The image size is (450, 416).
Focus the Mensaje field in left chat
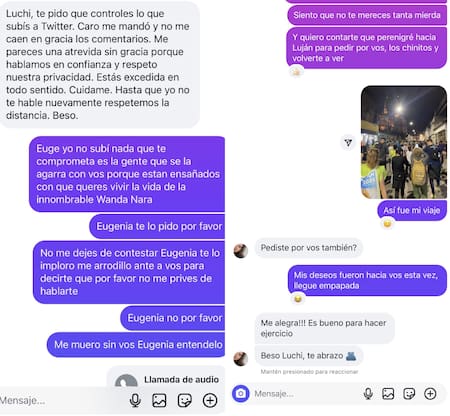click(x=60, y=400)
